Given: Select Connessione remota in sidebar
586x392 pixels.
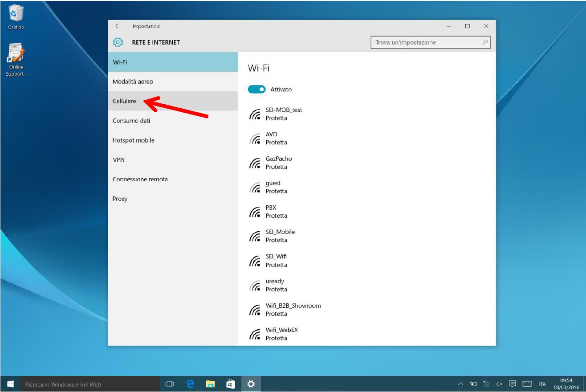Looking at the screenshot, I should (173, 179).
